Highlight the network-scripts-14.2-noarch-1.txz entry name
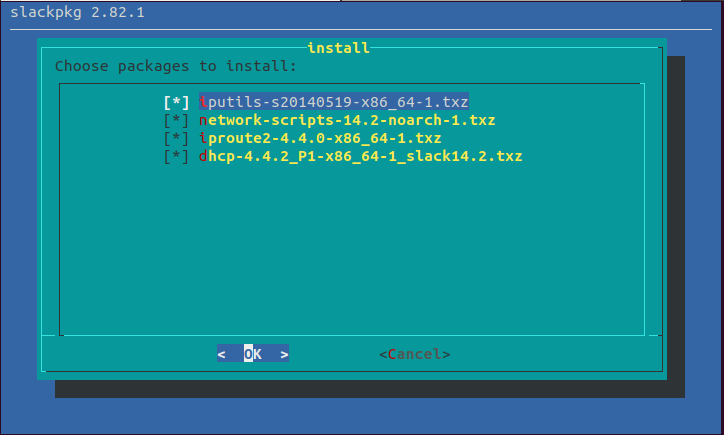The image size is (724, 435). tap(347, 120)
